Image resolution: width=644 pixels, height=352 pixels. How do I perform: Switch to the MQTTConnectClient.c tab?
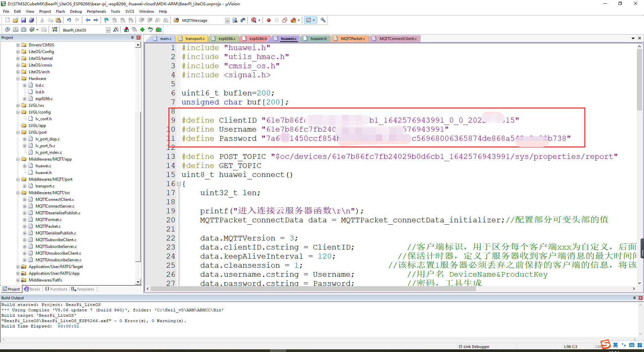coord(395,39)
